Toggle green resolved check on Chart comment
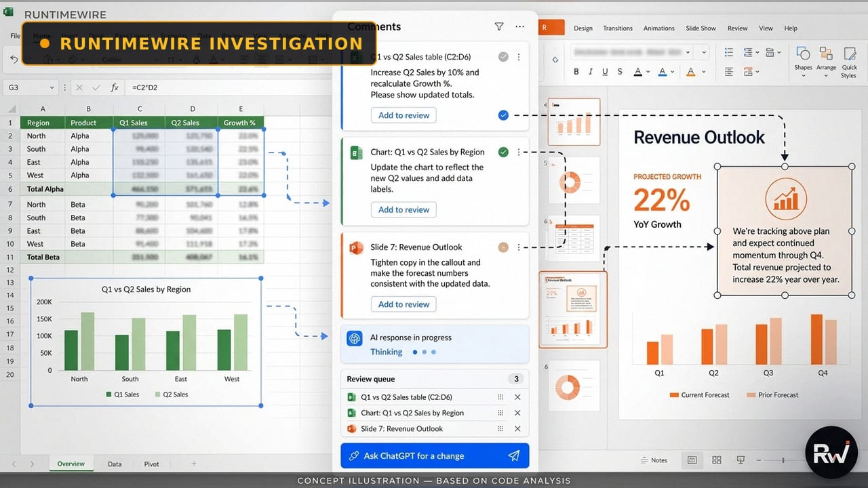868x488 pixels. point(503,152)
